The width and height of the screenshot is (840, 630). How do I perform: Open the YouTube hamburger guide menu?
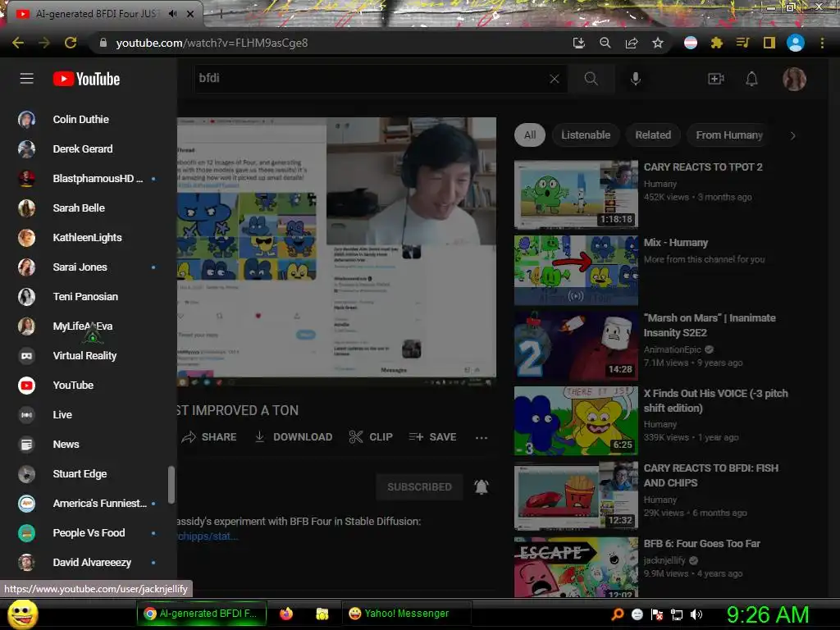27,79
